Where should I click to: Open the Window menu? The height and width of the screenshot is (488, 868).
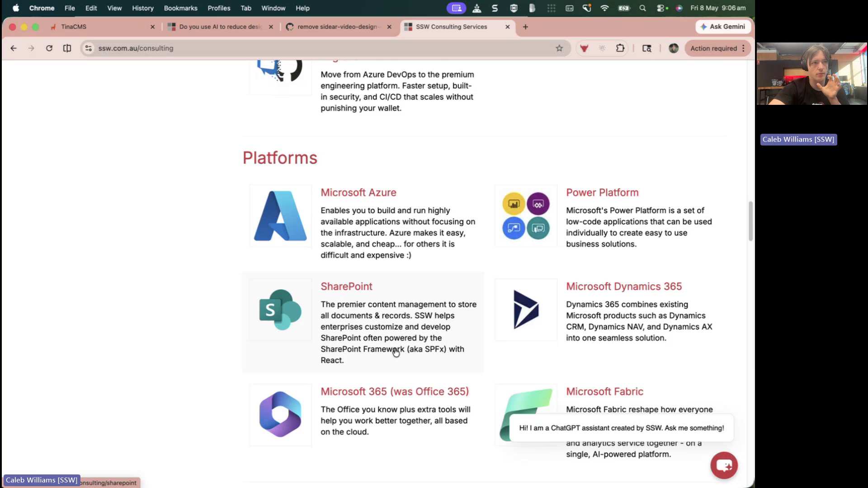[x=273, y=8]
